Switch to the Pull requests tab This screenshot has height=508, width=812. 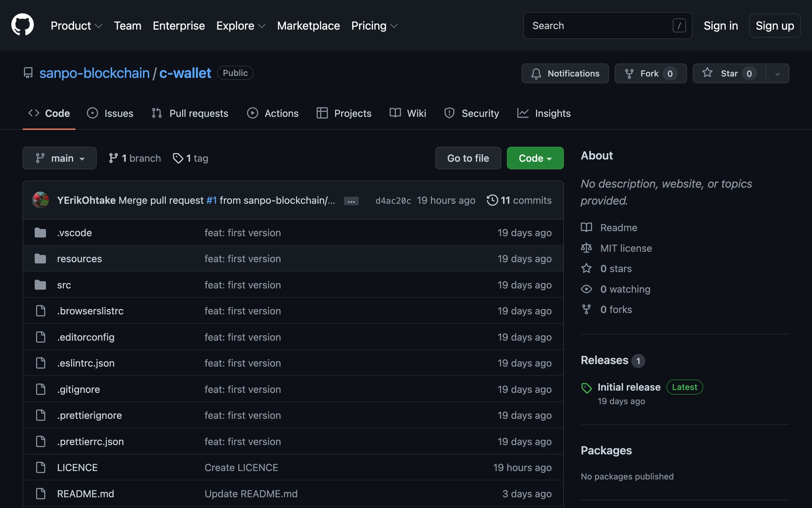(190, 113)
